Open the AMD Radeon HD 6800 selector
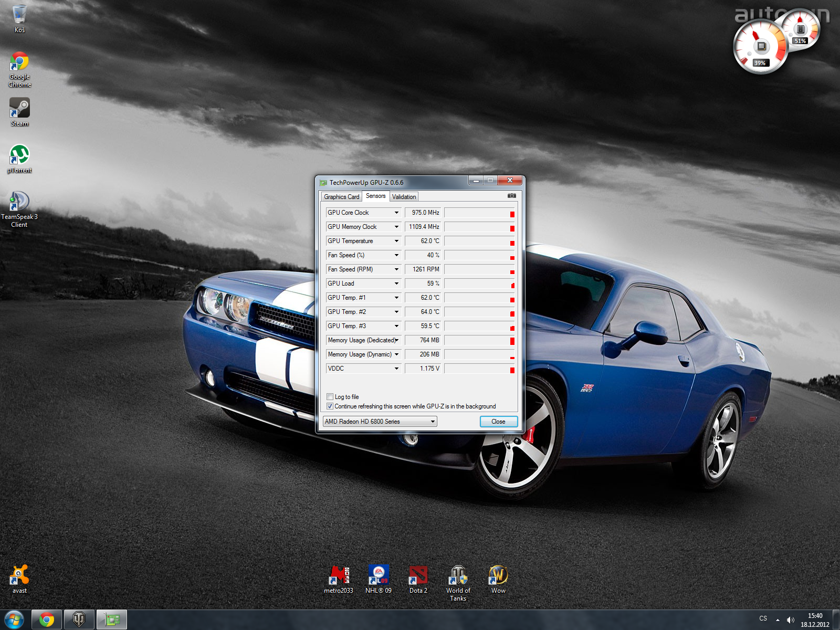This screenshot has width=840, height=630. tap(380, 422)
